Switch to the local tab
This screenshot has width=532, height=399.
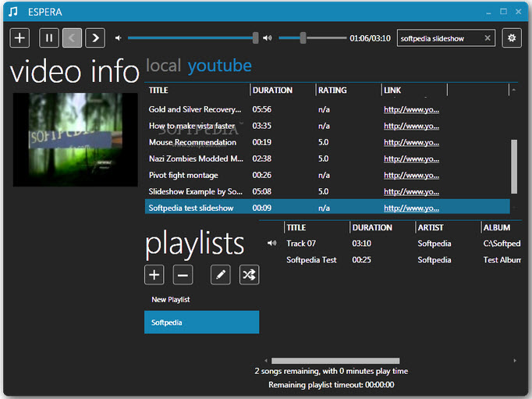pos(164,66)
